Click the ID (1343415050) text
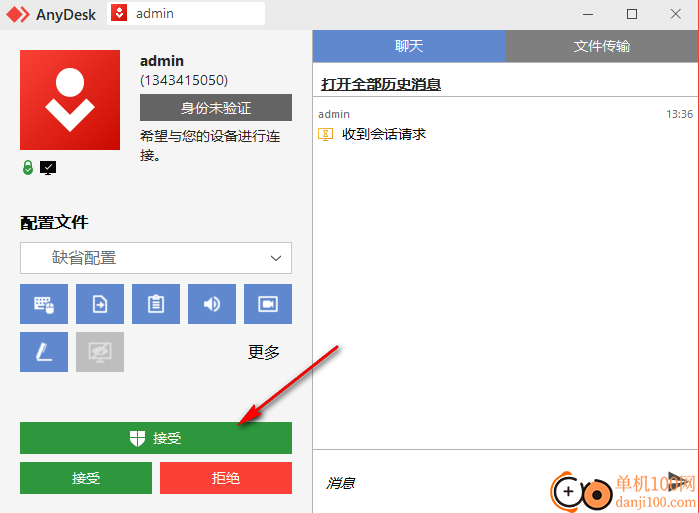Viewport: 699px width, 513px height. click(x=184, y=80)
